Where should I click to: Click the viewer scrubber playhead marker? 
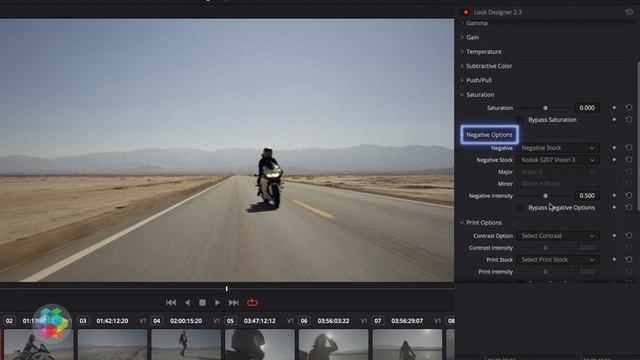coord(227,289)
